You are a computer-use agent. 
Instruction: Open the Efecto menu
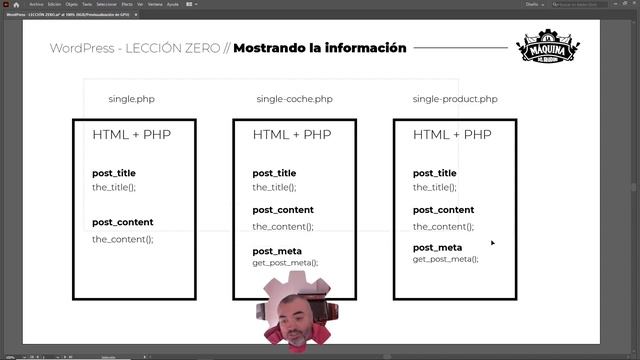[127, 4]
